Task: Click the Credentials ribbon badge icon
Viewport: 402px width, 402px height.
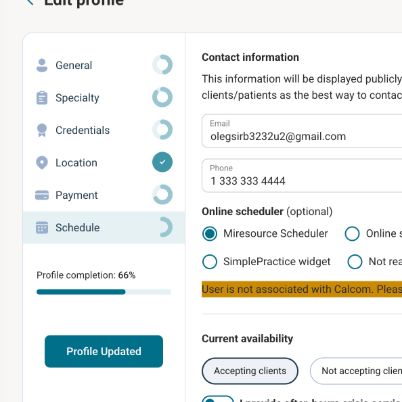Action: pyautogui.click(x=42, y=130)
